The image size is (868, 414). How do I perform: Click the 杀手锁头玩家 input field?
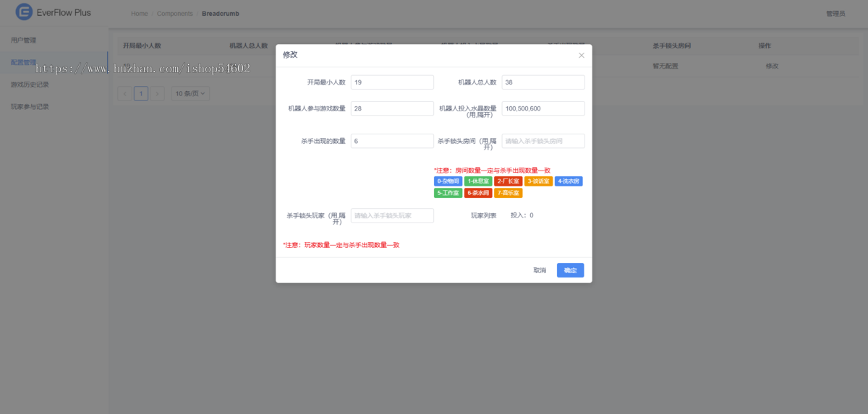(x=392, y=215)
